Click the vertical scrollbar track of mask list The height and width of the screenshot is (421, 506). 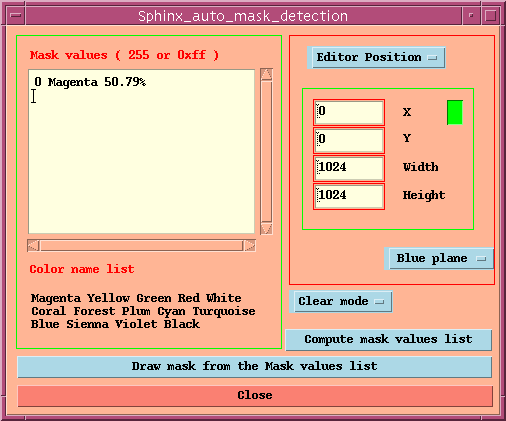266,152
